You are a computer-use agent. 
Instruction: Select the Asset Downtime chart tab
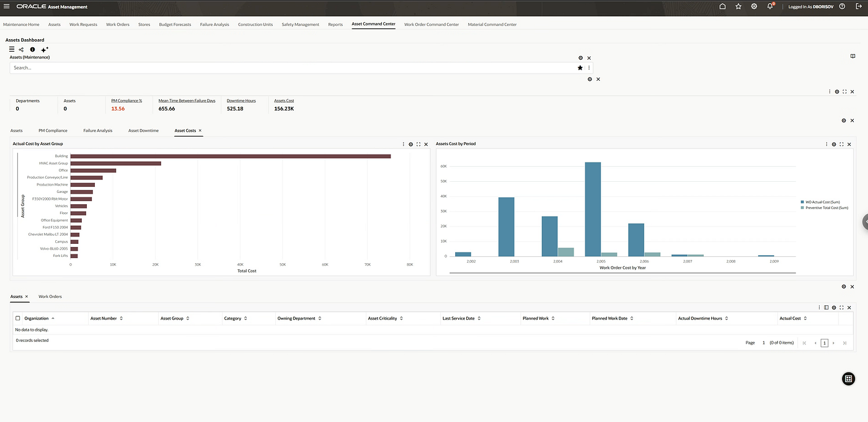click(143, 131)
